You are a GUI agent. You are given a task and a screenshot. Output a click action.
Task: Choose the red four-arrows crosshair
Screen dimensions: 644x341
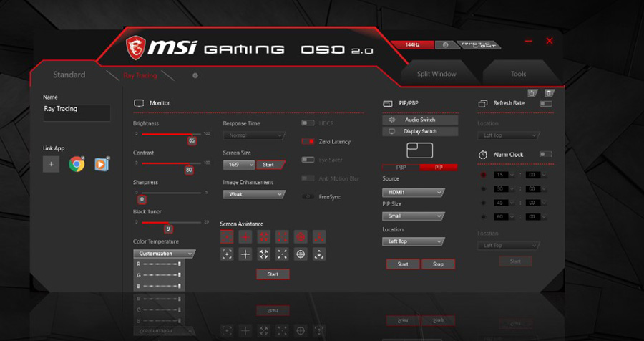coord(263,236)
